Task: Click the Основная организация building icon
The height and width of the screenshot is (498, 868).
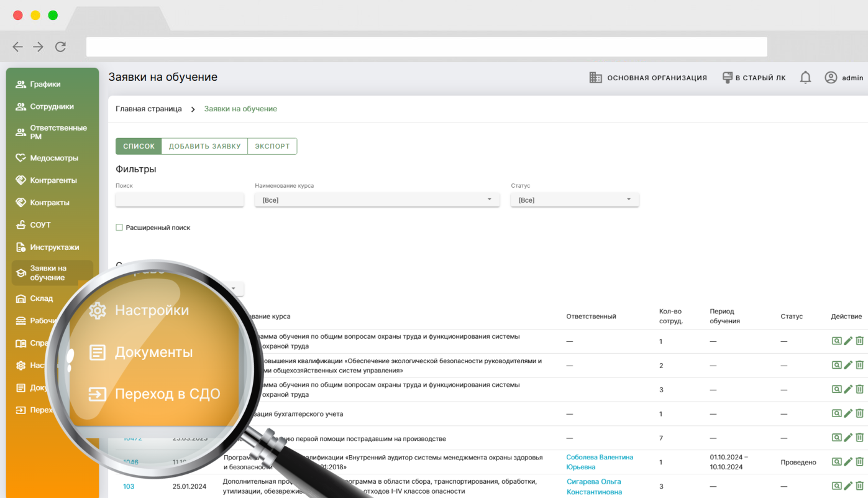Action: tap(595, 78)
